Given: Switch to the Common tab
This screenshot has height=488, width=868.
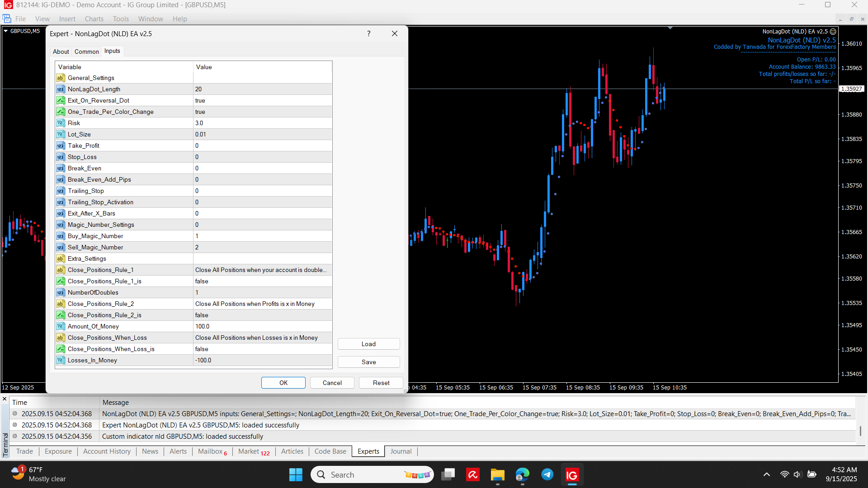Looking at the screenshot, I should pos(86,52).
